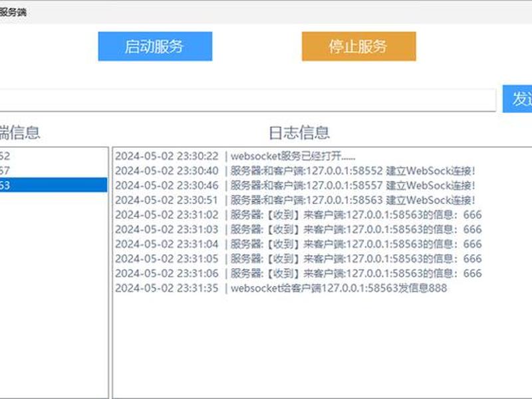Focus the message input field
The width and height of the screenshot is (532, 399).
[x=247, y=100]
